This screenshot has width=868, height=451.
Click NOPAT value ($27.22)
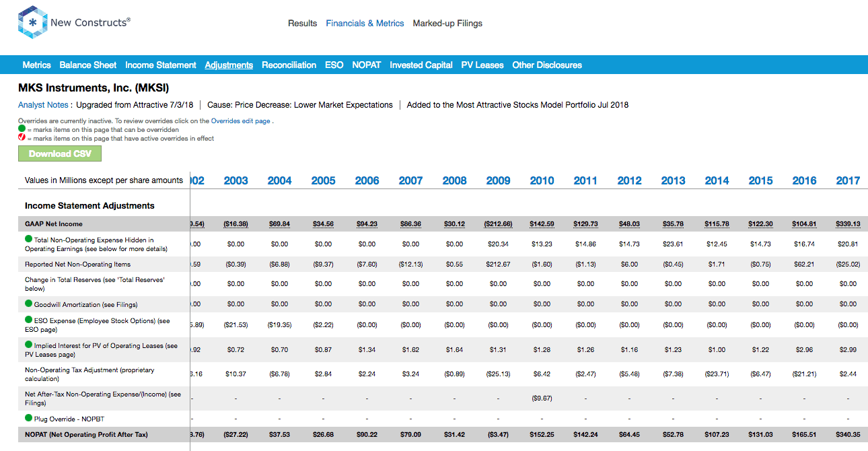(236, 435)
